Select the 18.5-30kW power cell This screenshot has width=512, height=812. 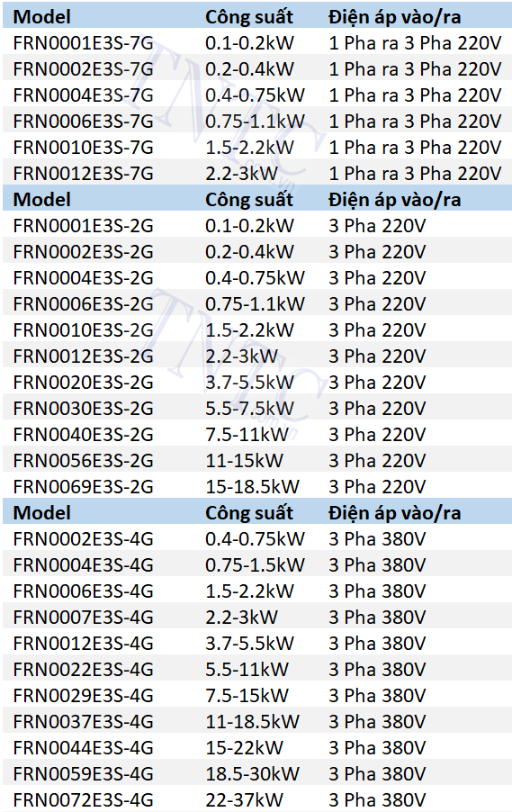(x=252, y=774)
